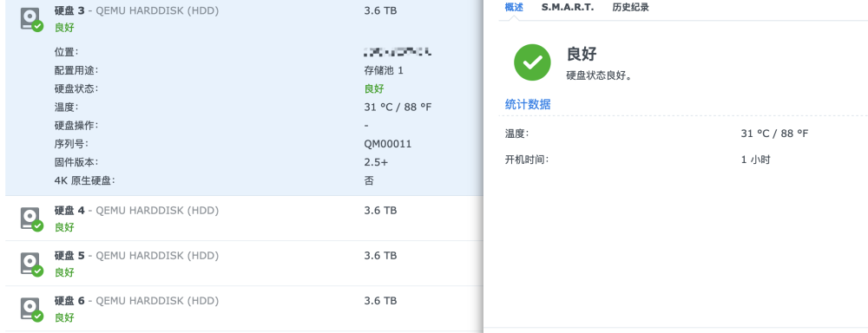Click the 3.6 TB size for 硬盘 6
The height and width of the screenshot is (333, 868).
tap(380, 301)
